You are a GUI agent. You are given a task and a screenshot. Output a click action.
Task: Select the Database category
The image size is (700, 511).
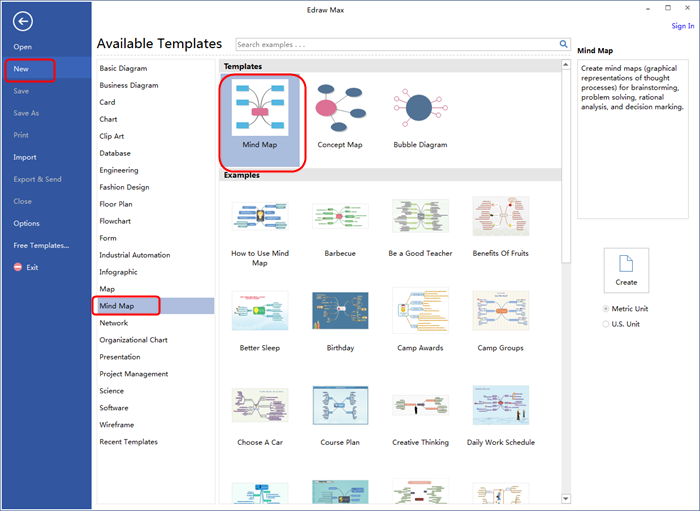click(x=115, y=153)
